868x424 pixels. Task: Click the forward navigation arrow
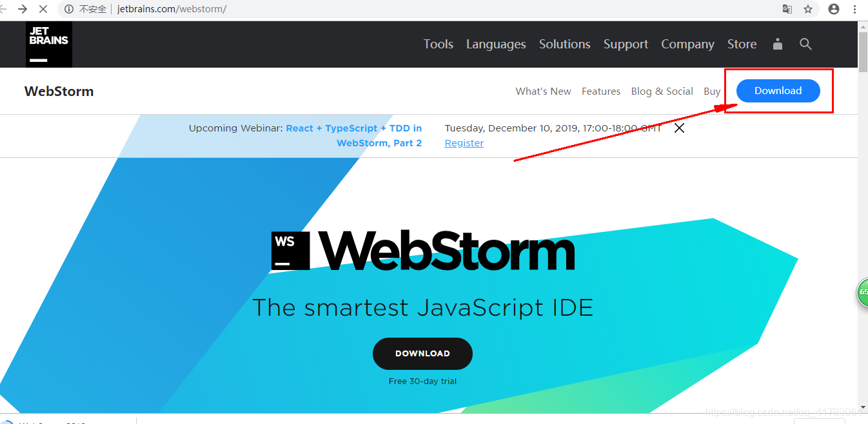(x=22, y=10)
